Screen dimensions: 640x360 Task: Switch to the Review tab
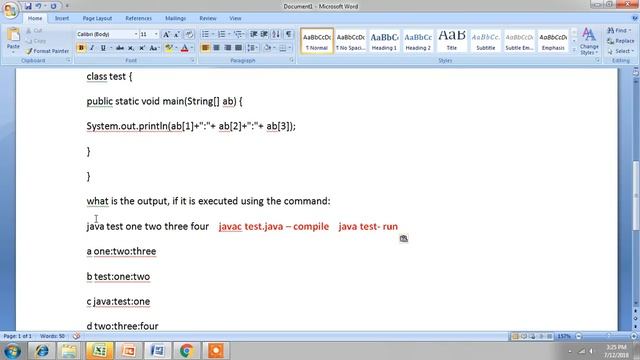point(208,18)
